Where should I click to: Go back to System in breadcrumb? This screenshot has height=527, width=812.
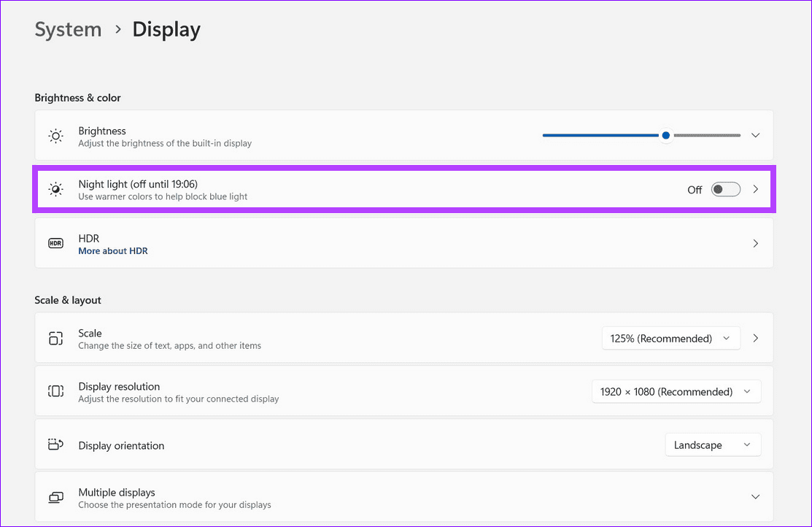[68, 30]
